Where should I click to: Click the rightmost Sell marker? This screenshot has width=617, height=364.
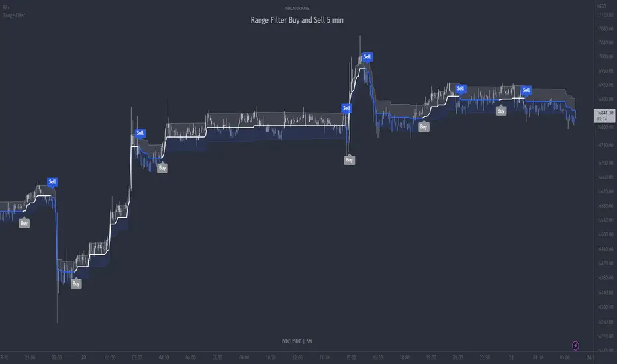526,90
